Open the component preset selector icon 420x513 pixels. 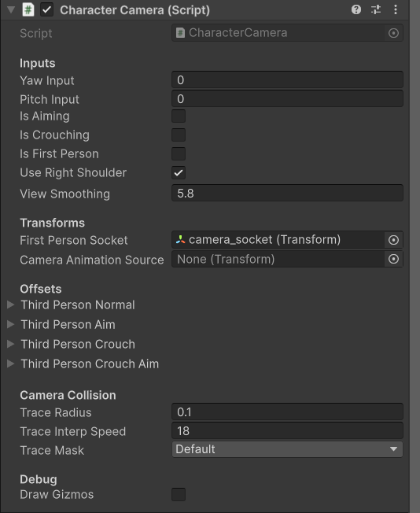click(376, 9)
